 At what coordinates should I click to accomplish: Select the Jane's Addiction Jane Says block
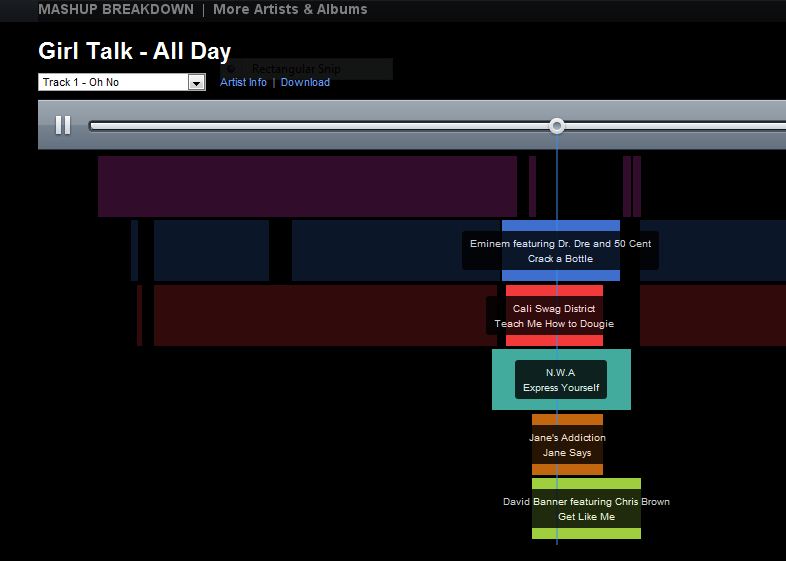pos(567,445)
